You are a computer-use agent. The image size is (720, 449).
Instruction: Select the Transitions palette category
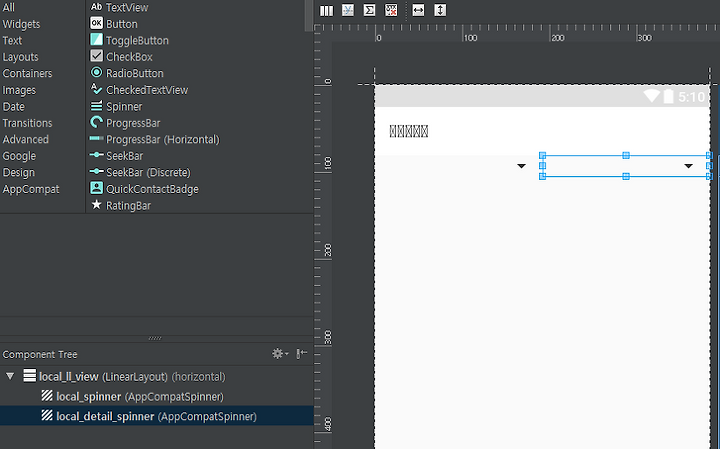27,123
